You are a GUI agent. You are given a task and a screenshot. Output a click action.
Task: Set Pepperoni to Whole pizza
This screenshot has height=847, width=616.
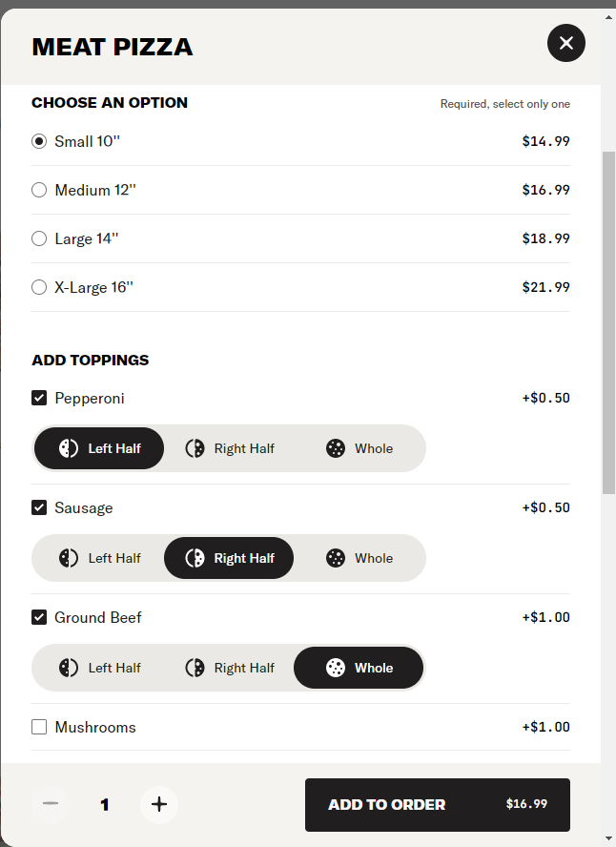(359, 448)
